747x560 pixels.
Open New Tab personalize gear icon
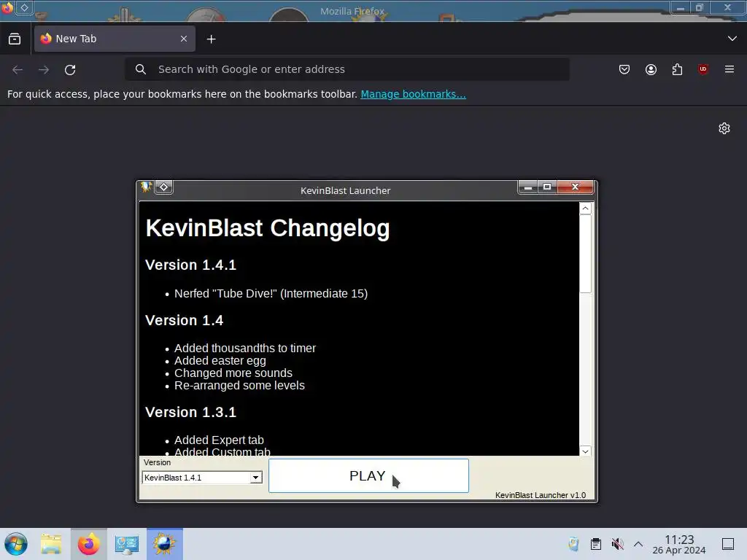[x=724, y=128]
